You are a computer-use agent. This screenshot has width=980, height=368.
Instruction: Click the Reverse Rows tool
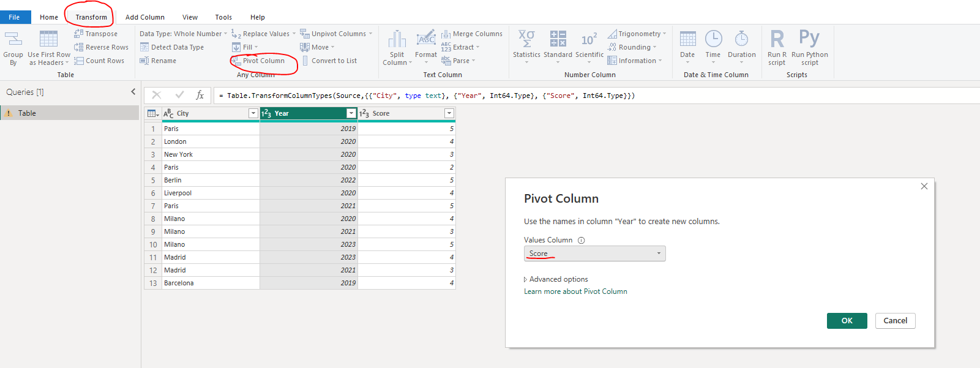tap(101, 47)
